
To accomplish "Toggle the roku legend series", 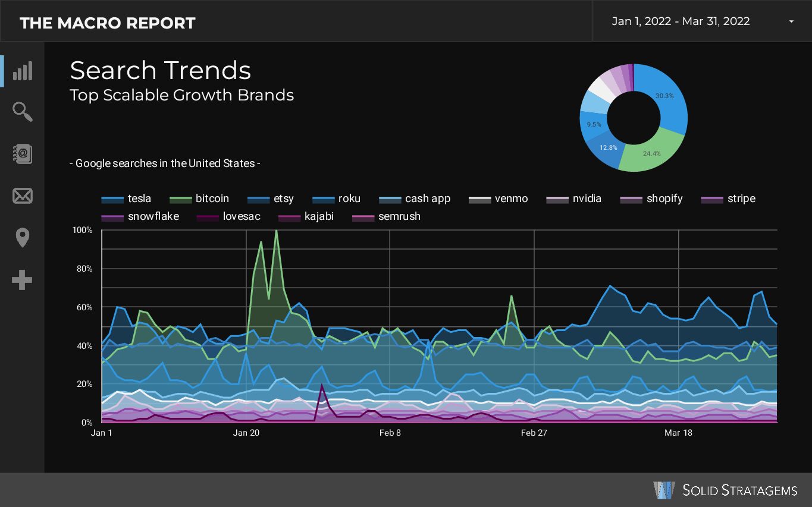I will click(337, 199).
